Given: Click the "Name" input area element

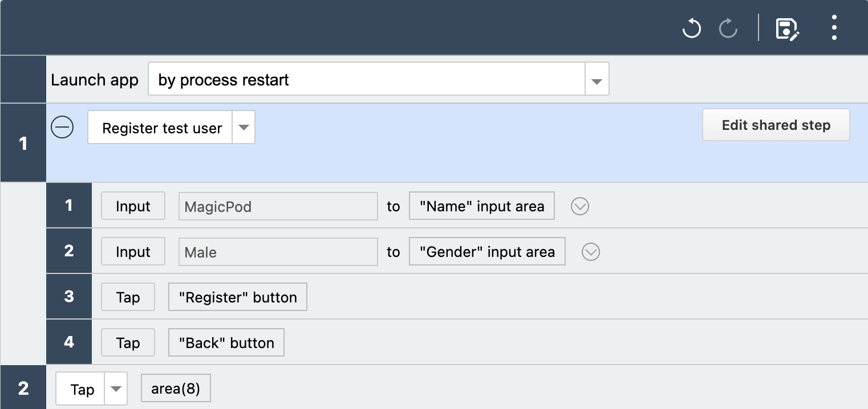Looking at the screenshot, I should pyautogui.click(x=482, y=206).
